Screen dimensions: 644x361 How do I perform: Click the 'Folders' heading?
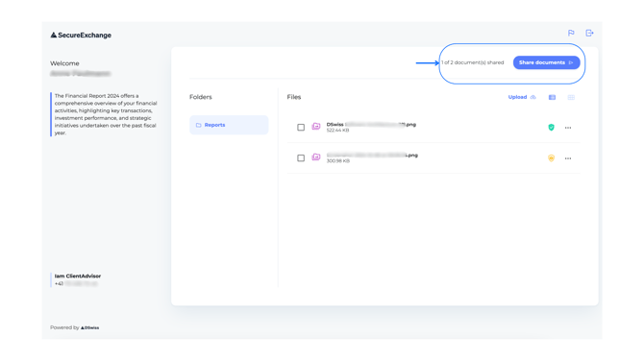click(x=201, y=97)
